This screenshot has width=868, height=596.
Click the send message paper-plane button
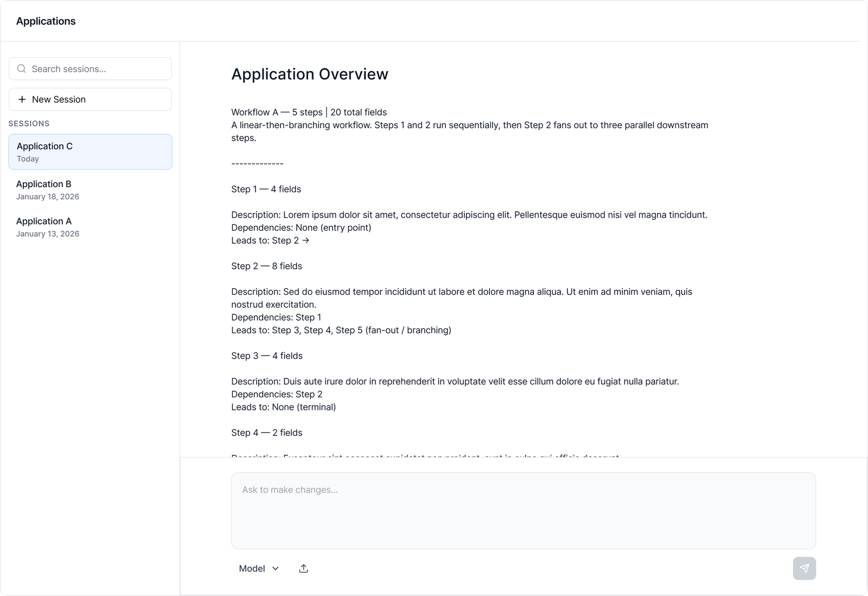click(804, 568)
